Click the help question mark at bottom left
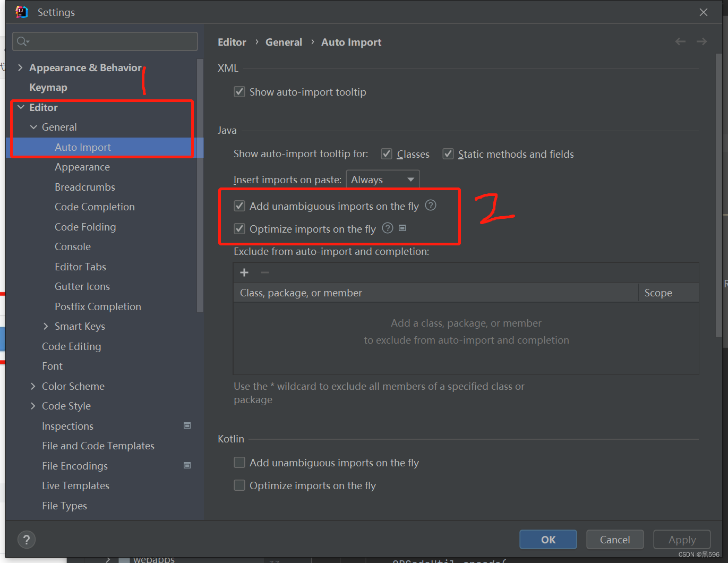 27,540
